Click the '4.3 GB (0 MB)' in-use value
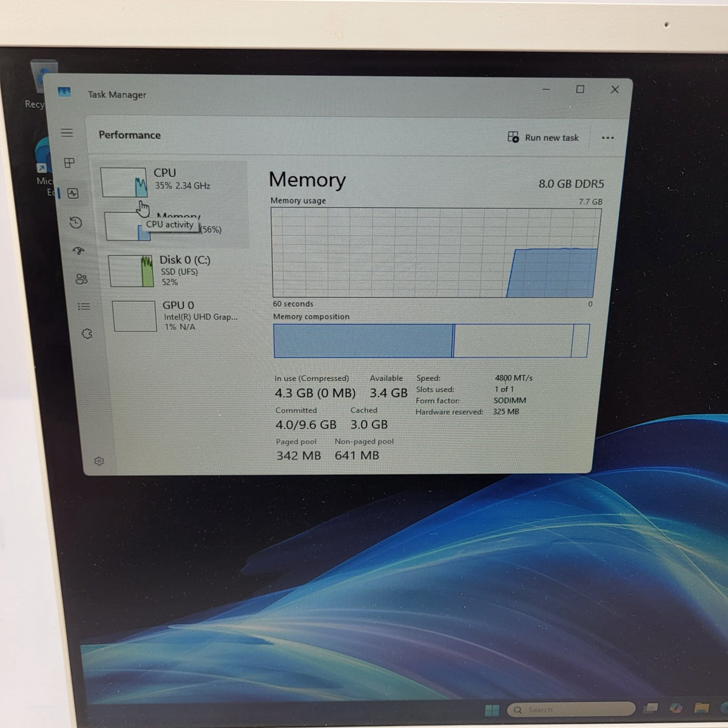Viewport: 728px width, 728px height. tap(315, 393)
